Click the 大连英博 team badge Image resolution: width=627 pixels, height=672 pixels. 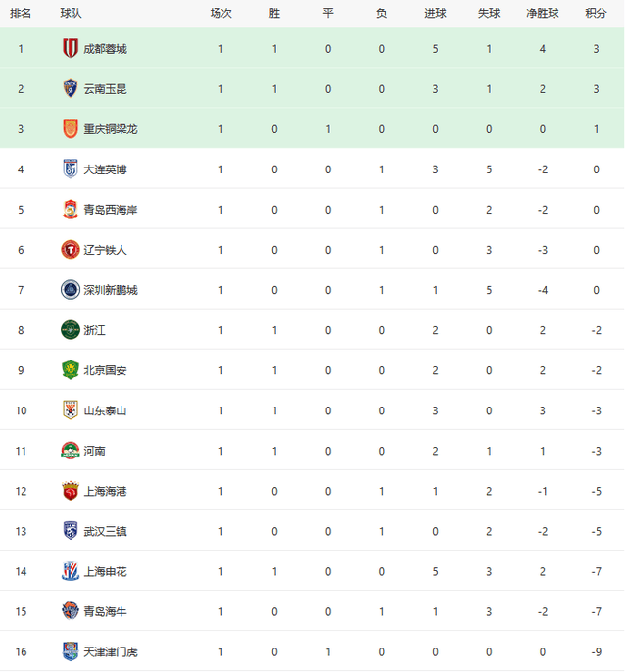[x=71, y=168]
